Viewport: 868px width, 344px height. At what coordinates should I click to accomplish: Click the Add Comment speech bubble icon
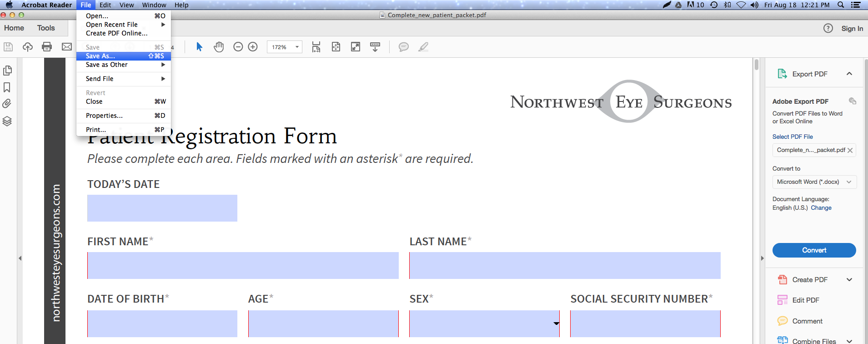click(403, 47)
